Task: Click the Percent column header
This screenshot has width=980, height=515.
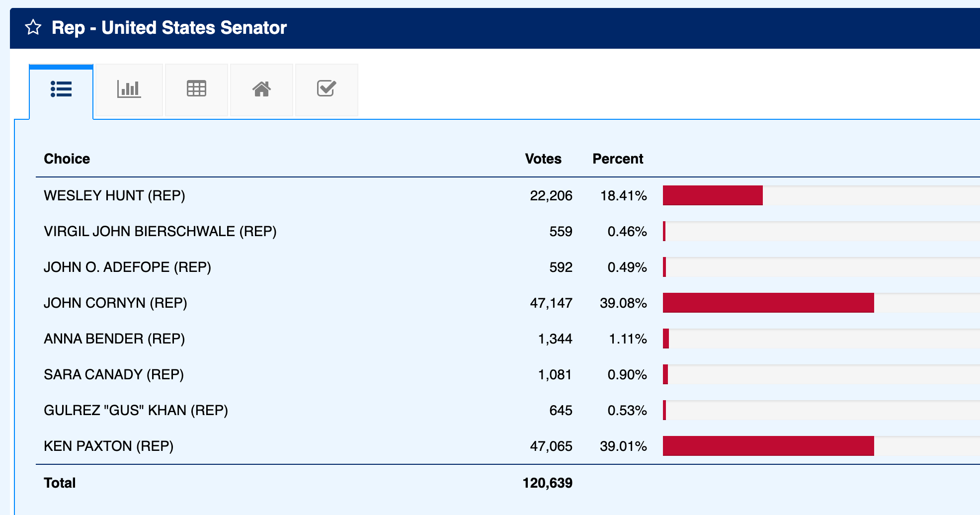Action: tap(618, 159)
